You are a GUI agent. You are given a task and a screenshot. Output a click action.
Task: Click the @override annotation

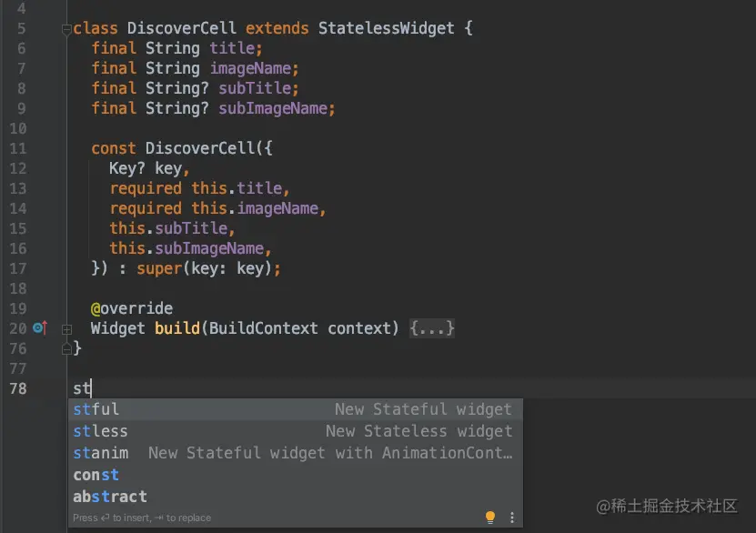point(131,308)
